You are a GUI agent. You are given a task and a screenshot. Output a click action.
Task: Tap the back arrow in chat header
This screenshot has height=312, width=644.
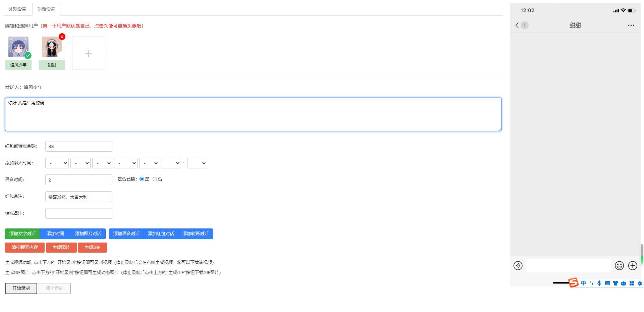click(x=517, y=25)
